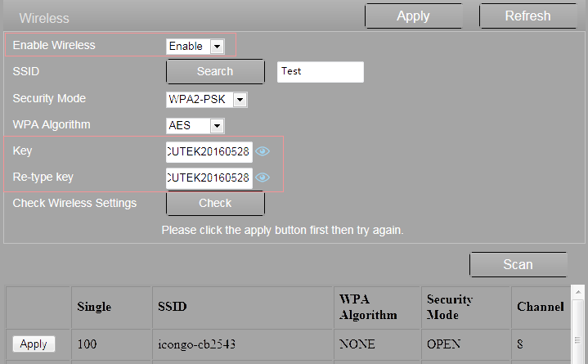Click the Channel column header
The width and height of the screenshot is (588, 364).
pos(541,307)
